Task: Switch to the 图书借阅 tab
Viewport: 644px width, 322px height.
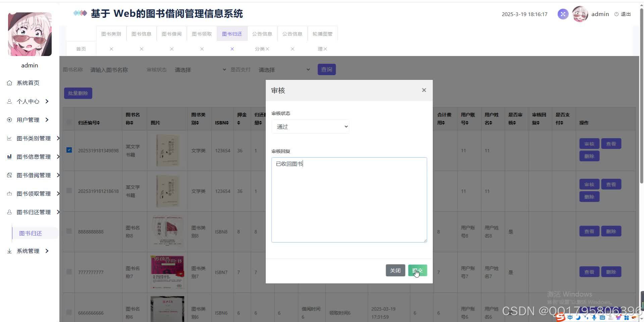Action: tap(171, 34)
